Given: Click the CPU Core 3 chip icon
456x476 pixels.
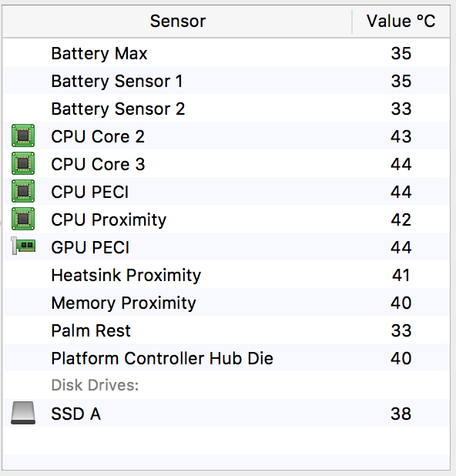Looking at the screenshot, I should tap(23, 163).
